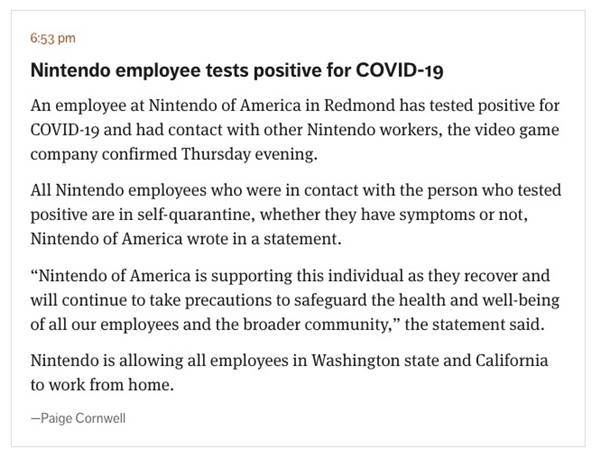600x457 pixels.
Task: Click the phrase Thursday evening
Action: [249, 154]
